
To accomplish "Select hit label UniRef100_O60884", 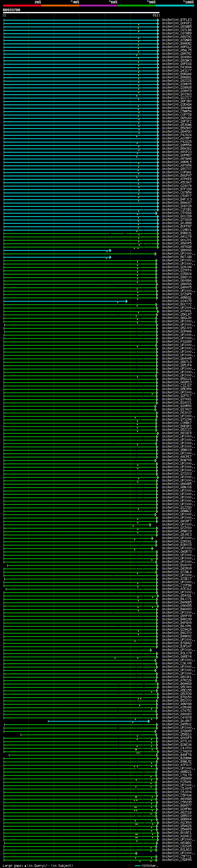I will click(177, 281).
